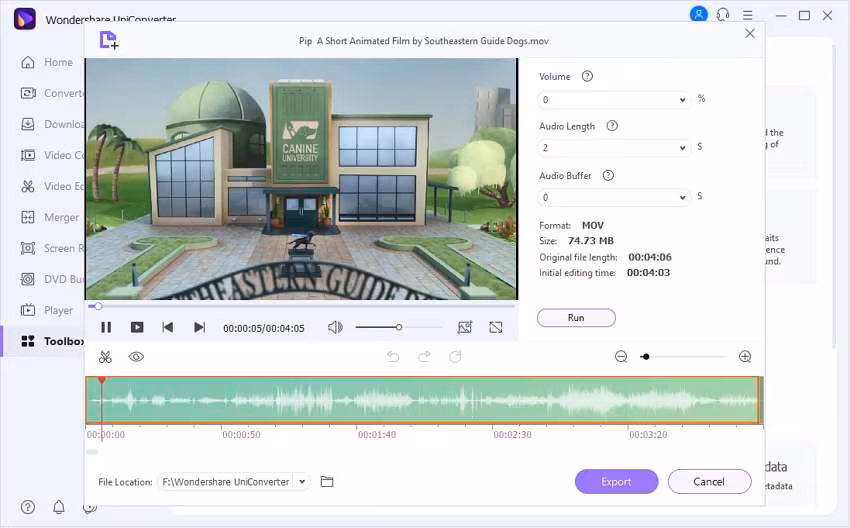Click the Export button
850x528 pixels.
pos(616,481)
